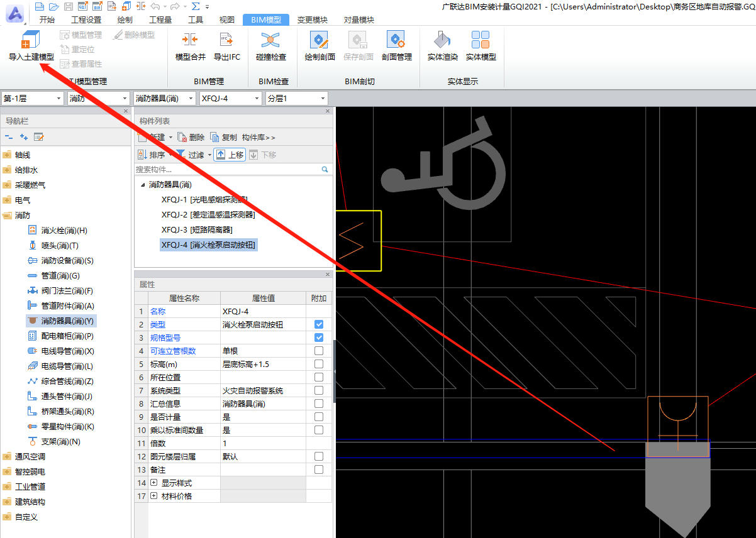
Task: Switch to the 对量模块 ribbon tab
Action: [359, 19]
